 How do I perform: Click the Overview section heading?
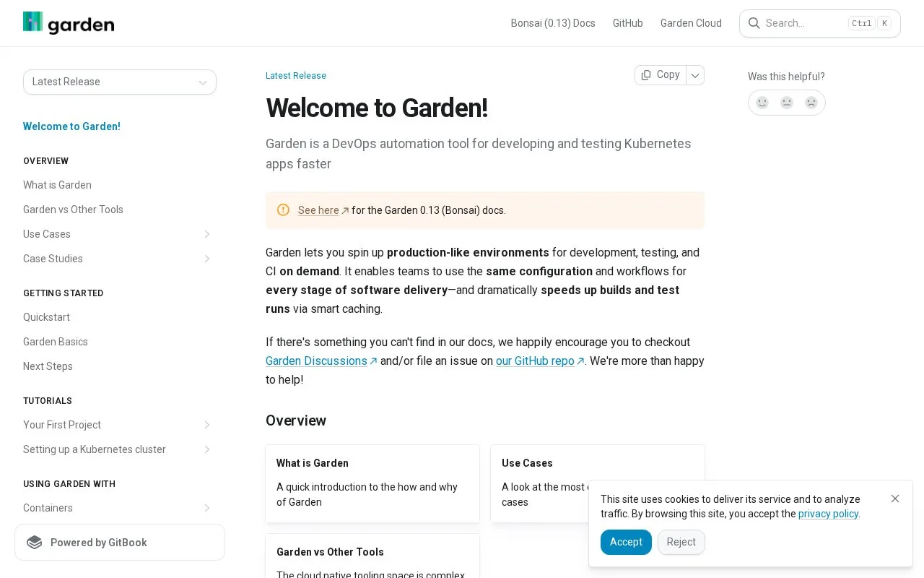coord(296,420)
